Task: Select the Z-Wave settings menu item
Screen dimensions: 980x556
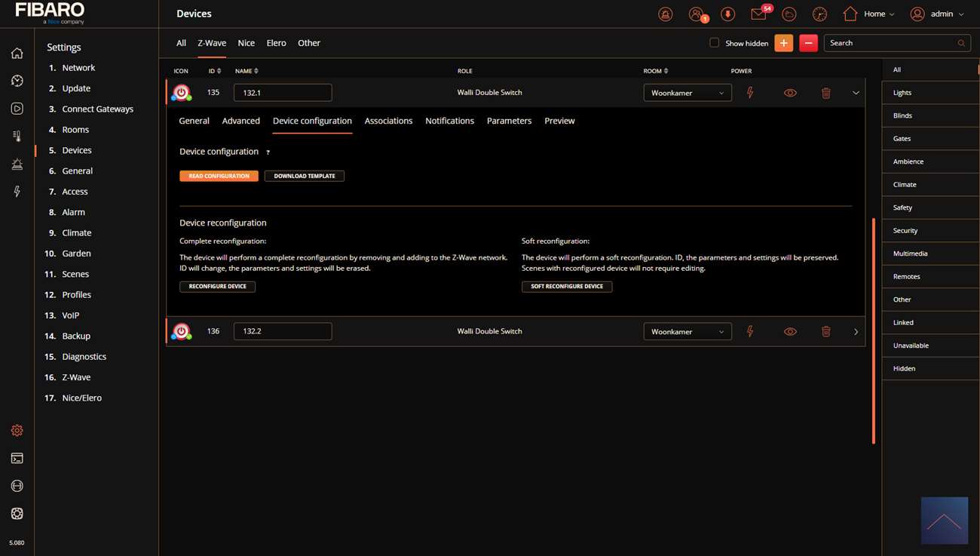Action: (76, 377)
